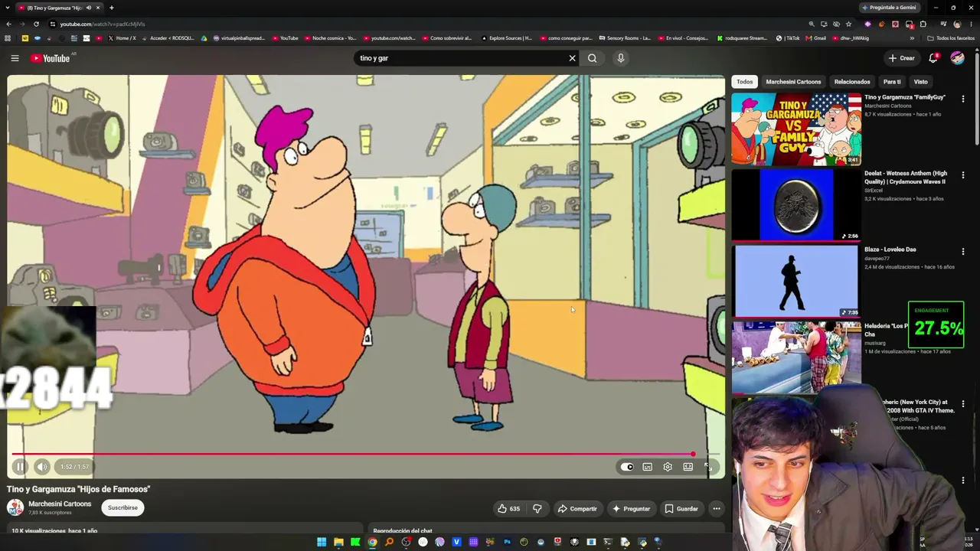Mute the tab via its audio icon
Image resolution: width=980 pixels, height=551 pixels.
coord(89,8)
